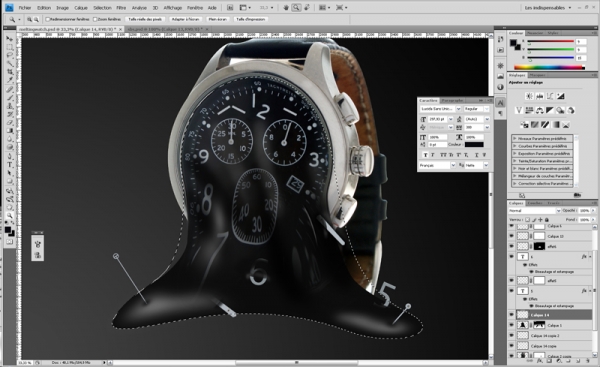Click Taille réelle des pixels button

pyautogui.click(x=145, y=19)
